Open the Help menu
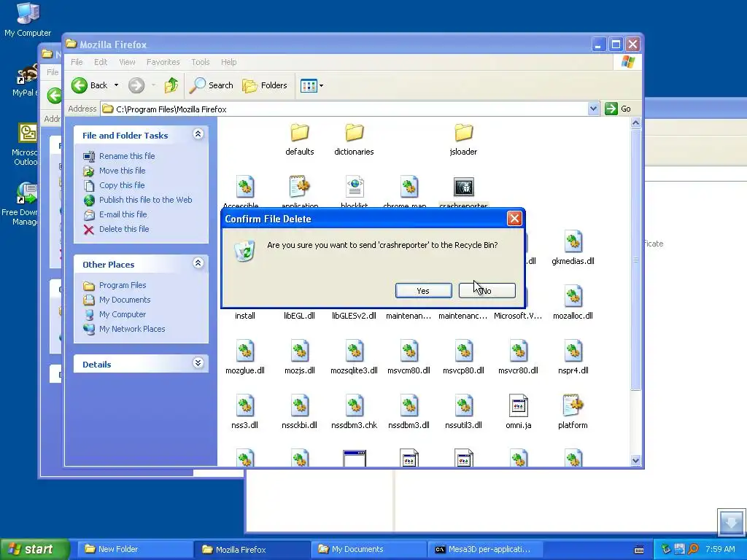Image resolution: width=747 pixels, height=560 pixels. [228, 62]
